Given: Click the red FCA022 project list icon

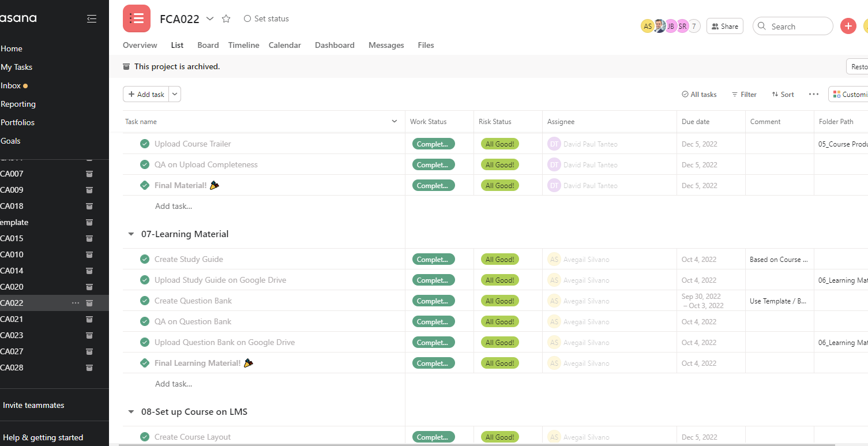Looking at the screenshot, I should point(137,18).
